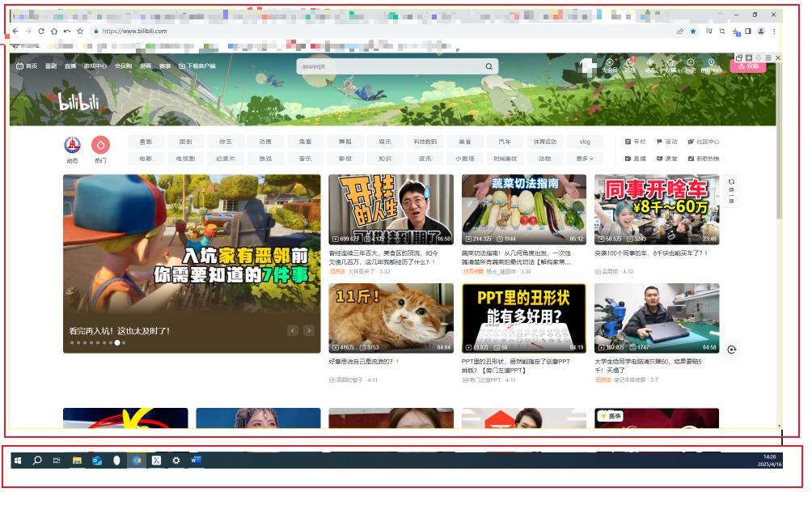The height and width of the screenshot is (505, 812).
Task: Open the 课堂 link
Action: click(x=667, y=159)
